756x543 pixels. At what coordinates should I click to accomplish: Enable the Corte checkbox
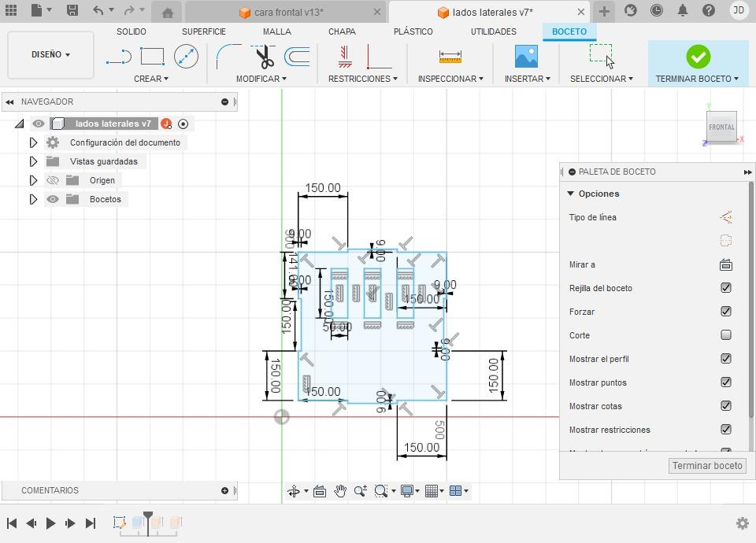click(726, 335)
